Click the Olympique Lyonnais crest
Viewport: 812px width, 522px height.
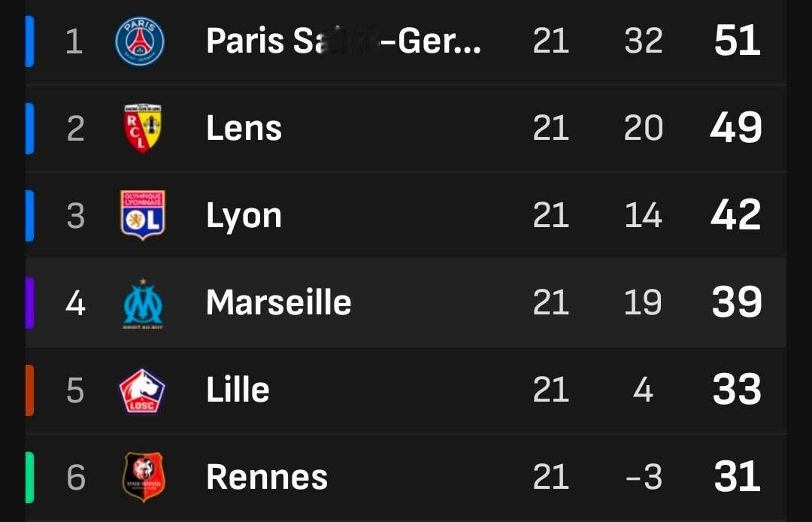tap(142, 215)
